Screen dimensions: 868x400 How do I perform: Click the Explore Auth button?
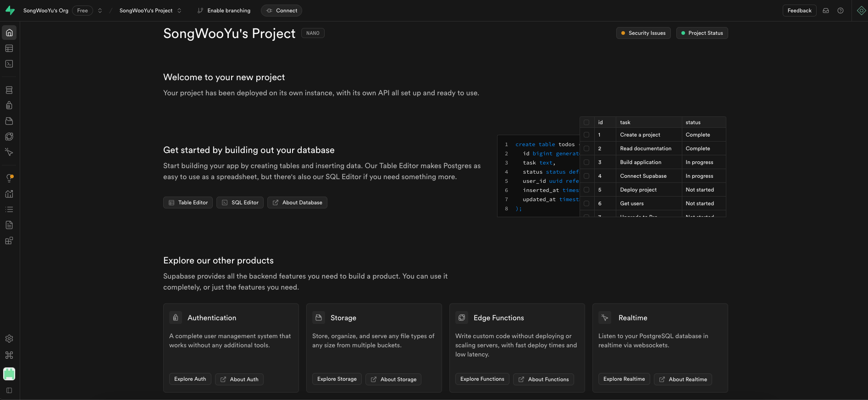(190, 379)
